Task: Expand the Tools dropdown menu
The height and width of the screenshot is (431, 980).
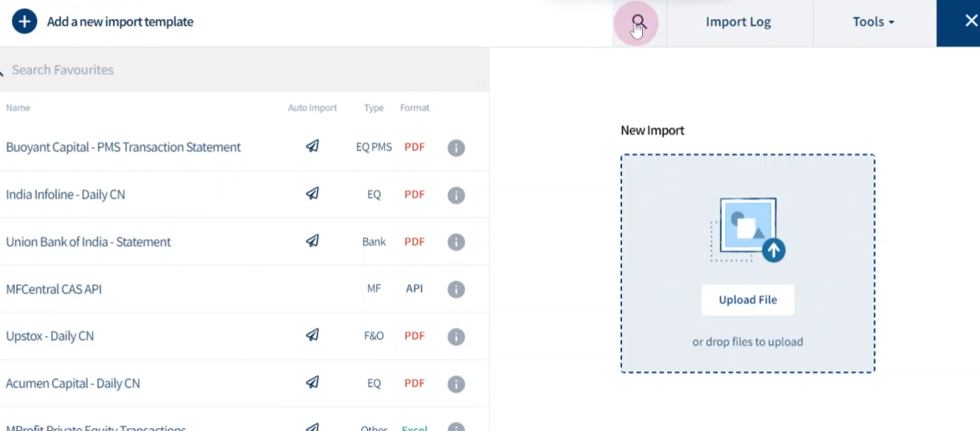Action: pyautogui.click(x=873, y=22)
